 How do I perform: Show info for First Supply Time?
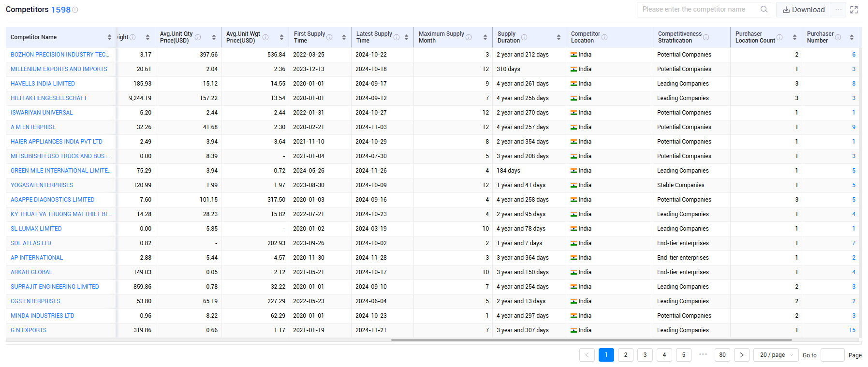pos(329,37)
